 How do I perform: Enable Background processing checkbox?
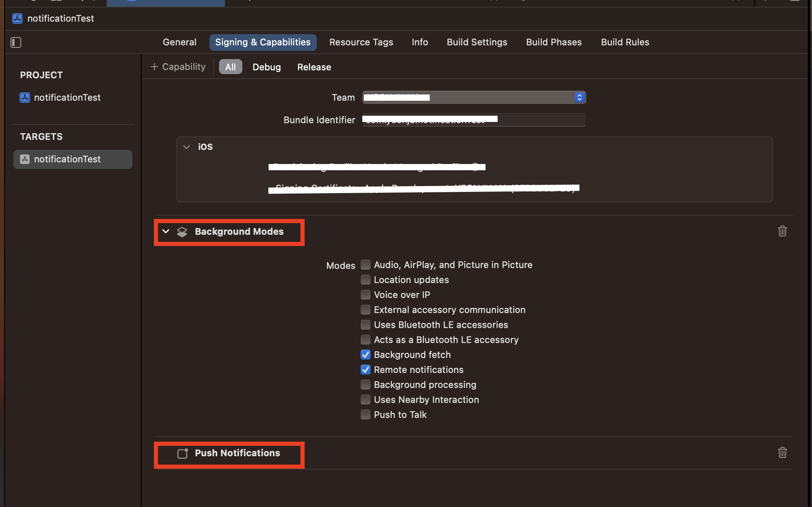coord(365,385)
